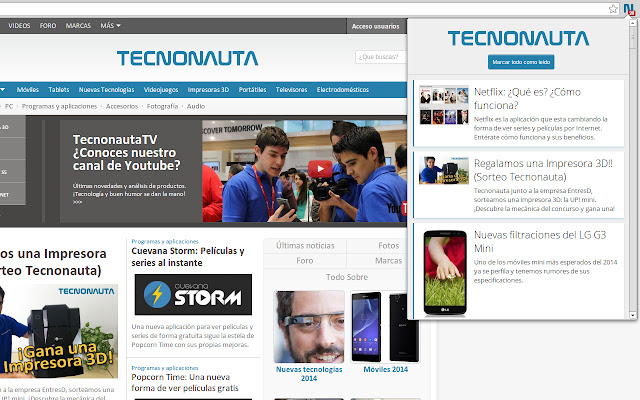Screen dimensions: 640x400
Task: Click Acceso usuarios link
Action: (376, 26)
